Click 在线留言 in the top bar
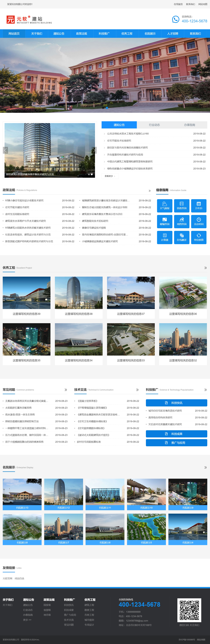Screen dimensions: 210x644 coord(178,4)
